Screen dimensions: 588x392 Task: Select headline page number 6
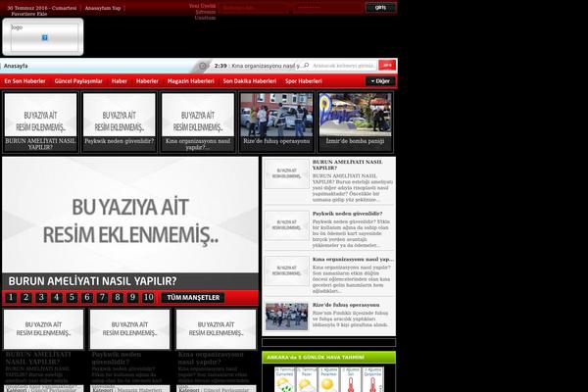coord(87,298)
